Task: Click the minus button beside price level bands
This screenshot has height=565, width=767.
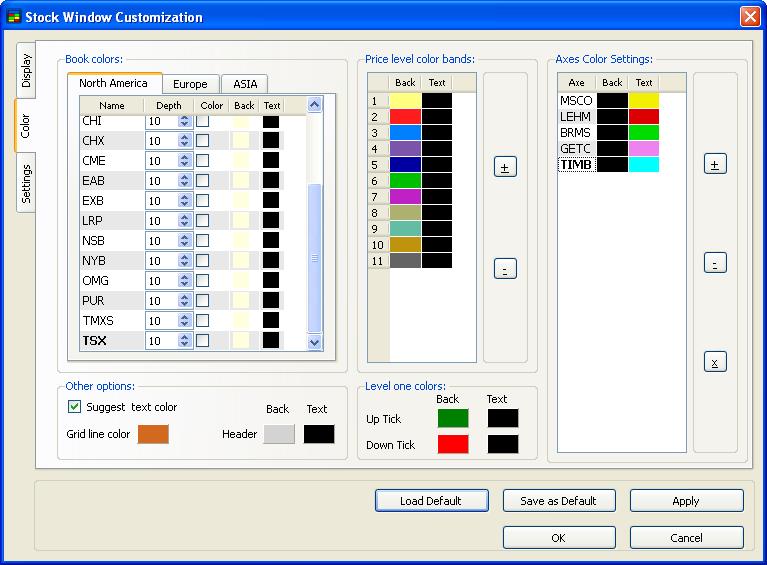Action: [x=505, y=268]
